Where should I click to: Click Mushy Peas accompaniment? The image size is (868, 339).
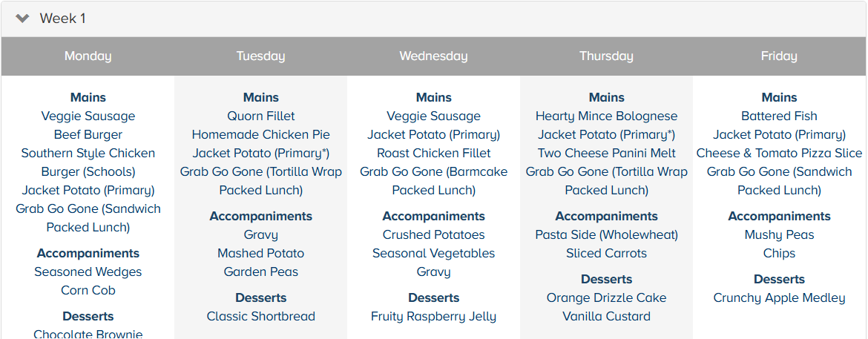[779, 235]
